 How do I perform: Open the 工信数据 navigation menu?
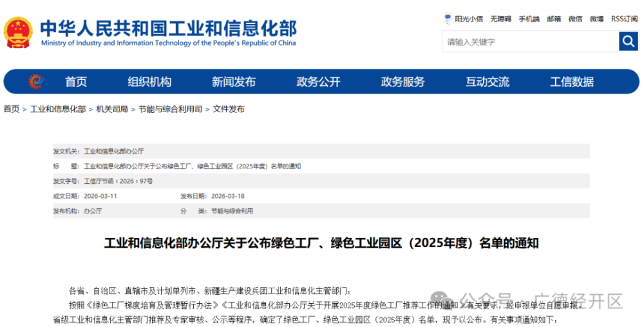point(572,82)
